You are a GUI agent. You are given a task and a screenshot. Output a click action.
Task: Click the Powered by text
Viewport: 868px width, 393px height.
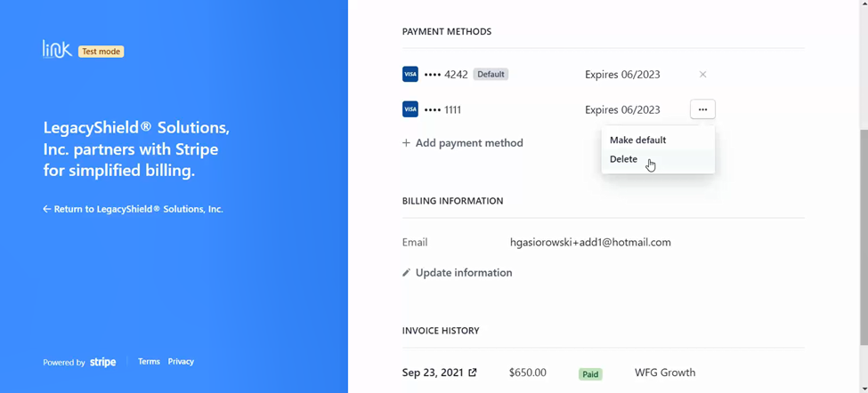[x=64, y=363]
